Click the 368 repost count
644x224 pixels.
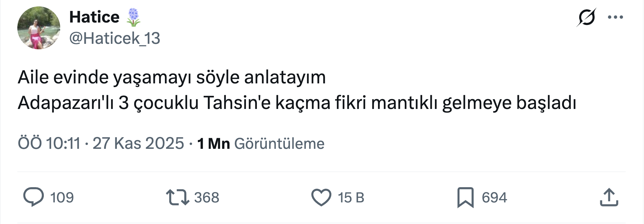tap(207, 198)
